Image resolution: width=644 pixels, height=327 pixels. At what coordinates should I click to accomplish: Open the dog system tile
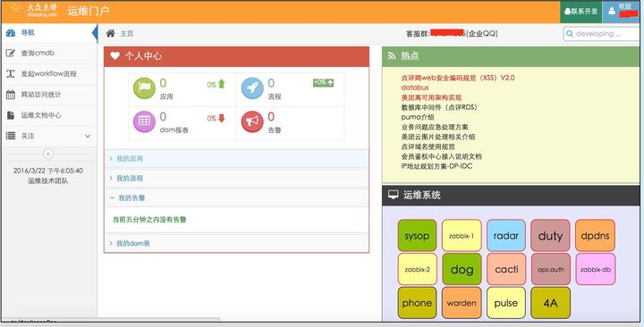click(462, 269)
